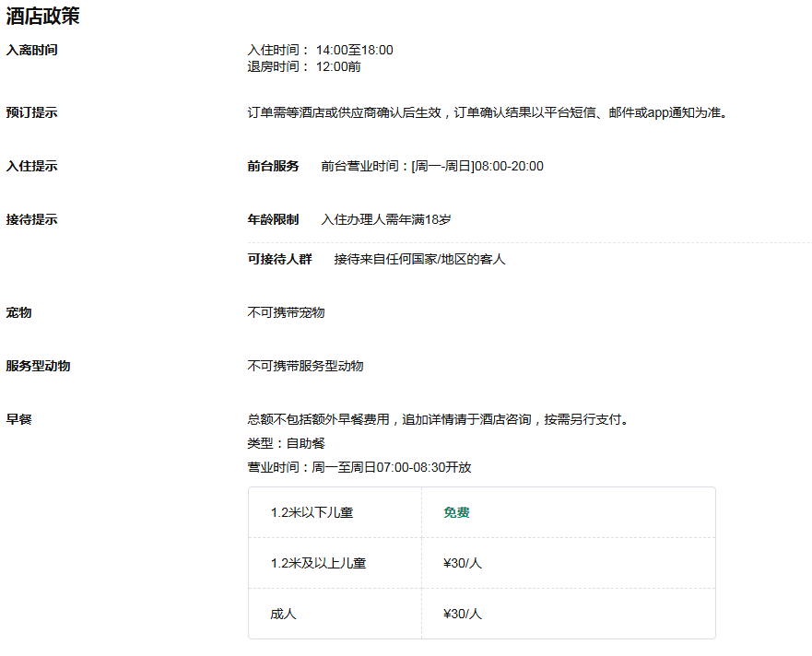812x656 pixels.
Task: Click the 类型：自助餐 breakfast type line
Action: point(286,443)
